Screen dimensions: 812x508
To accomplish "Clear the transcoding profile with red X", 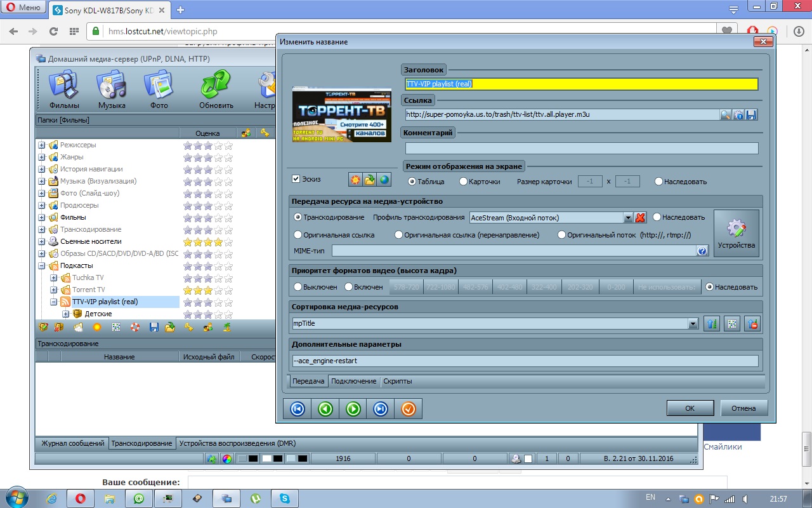I will (640, 217).
